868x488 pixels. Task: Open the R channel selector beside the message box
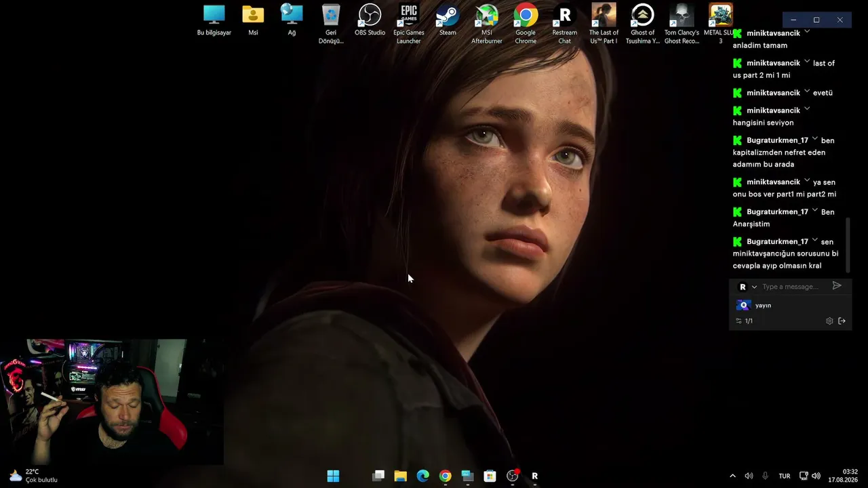pos(747,287)
